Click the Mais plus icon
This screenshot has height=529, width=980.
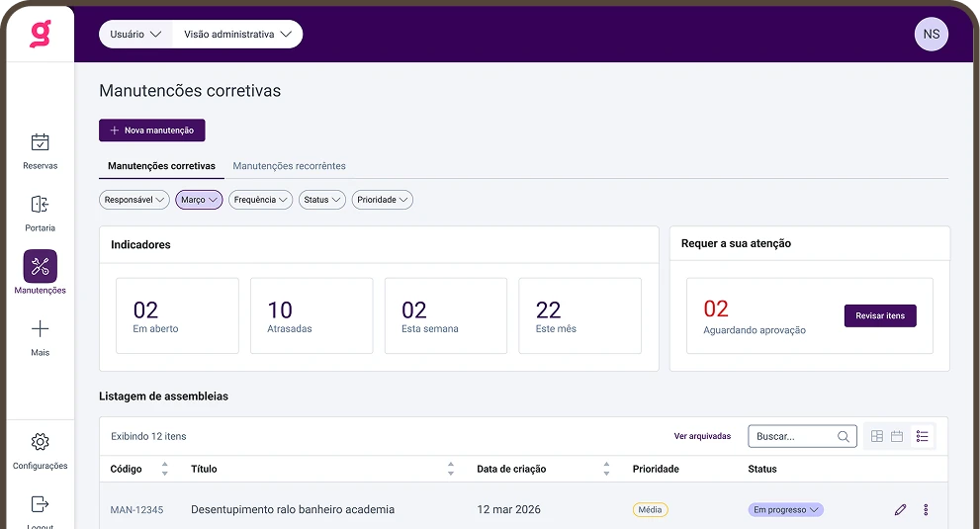coord(40,329)
